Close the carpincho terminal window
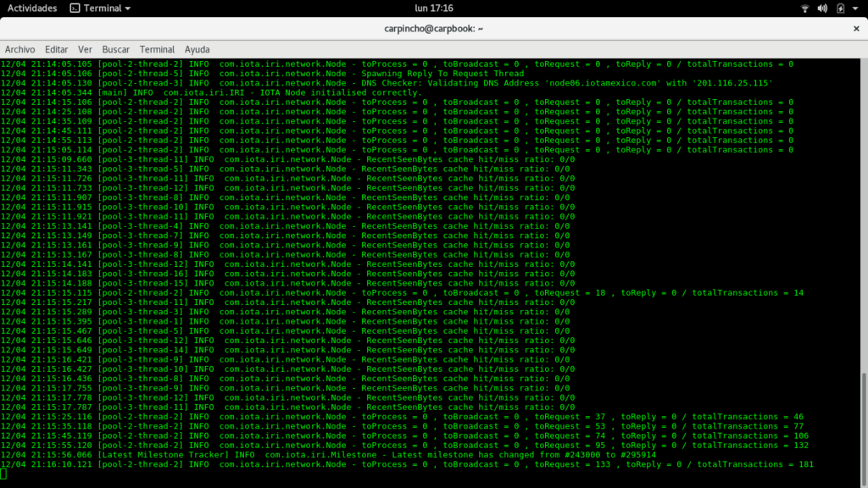868x488 pixels. 855,28
